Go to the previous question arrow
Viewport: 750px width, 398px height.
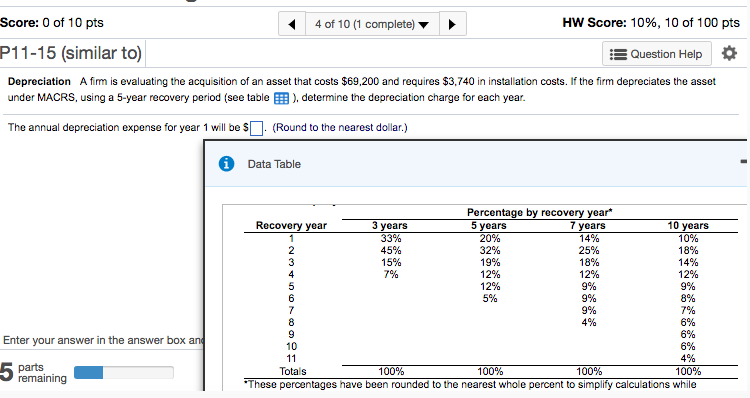click(292, 24)
